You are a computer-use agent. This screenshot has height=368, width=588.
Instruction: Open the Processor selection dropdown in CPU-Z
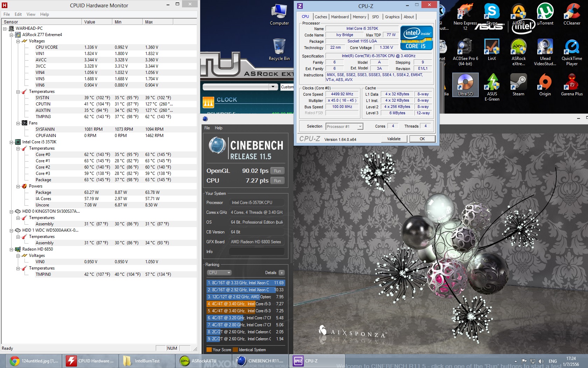pos(344,127)
